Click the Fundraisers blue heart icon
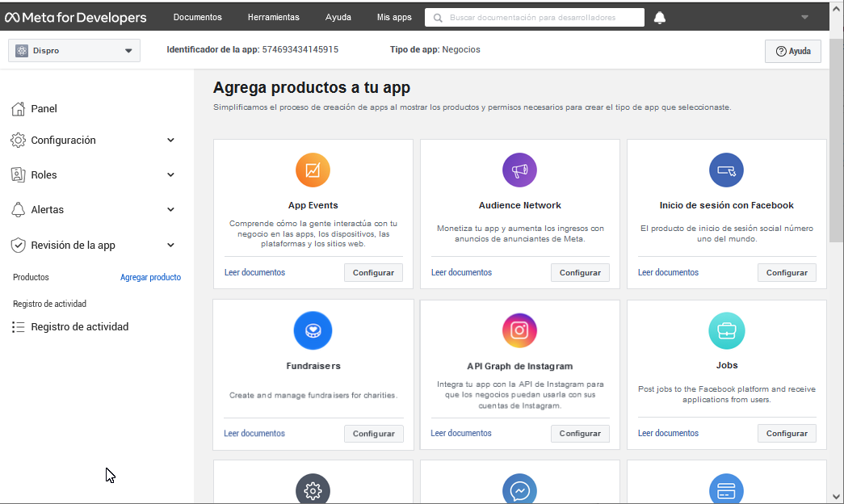The height and width of the screenshot is (504, 844). tap(313, 330)
